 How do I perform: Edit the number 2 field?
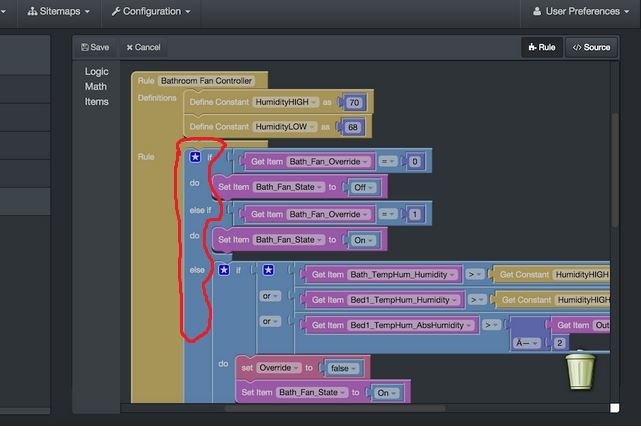coord(560,343)
